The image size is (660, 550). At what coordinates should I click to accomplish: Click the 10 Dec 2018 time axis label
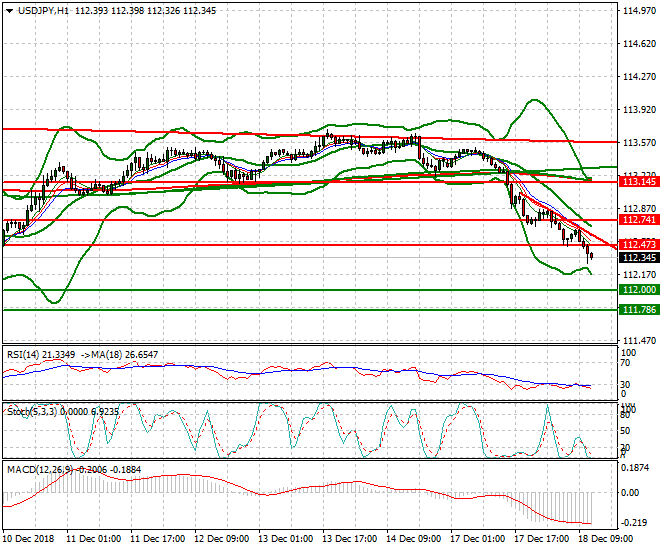[29, 539]
